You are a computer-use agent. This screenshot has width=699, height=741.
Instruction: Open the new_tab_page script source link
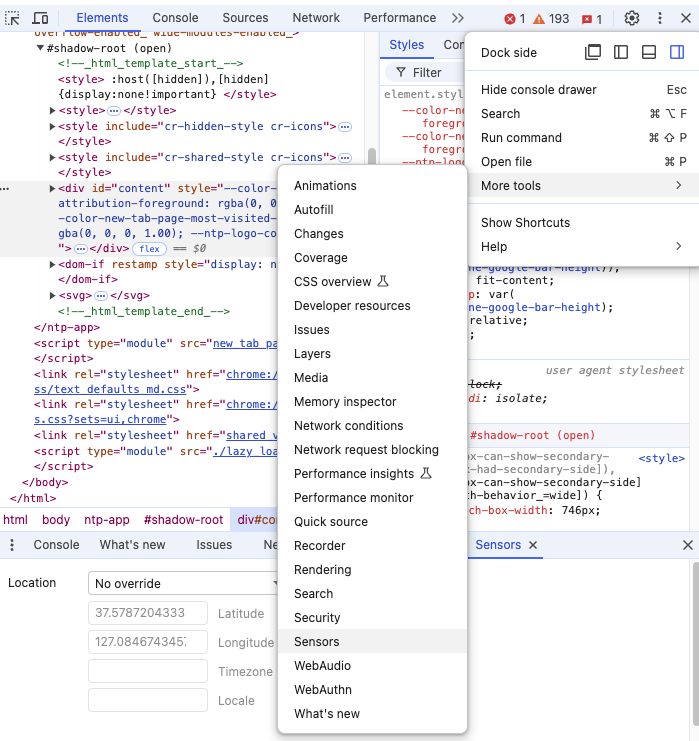pyautogui.click(x=245, y=344)
